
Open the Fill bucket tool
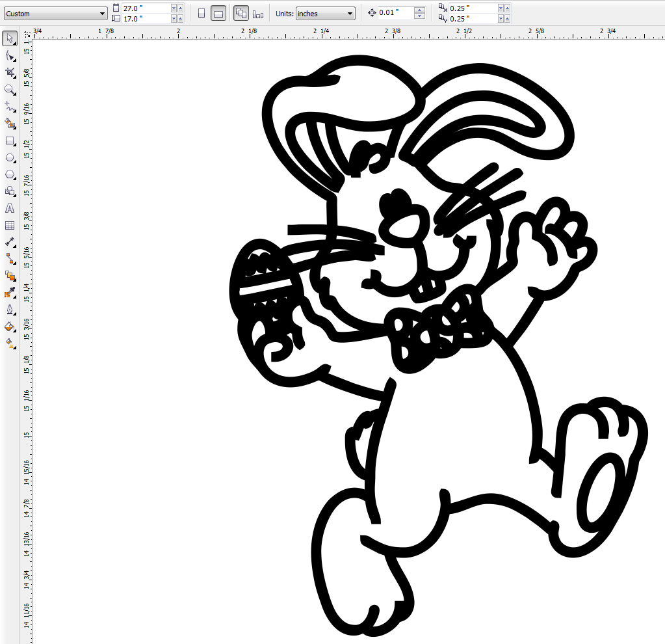10,327
